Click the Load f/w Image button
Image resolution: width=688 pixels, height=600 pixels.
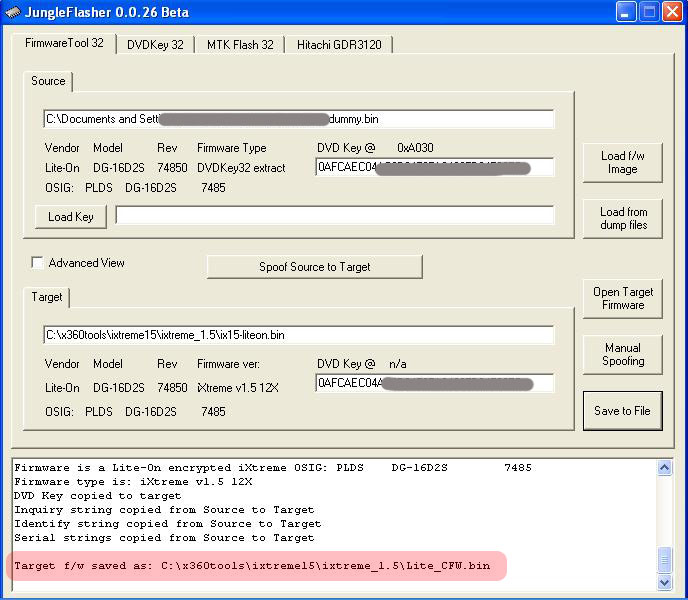pos(622,162)
